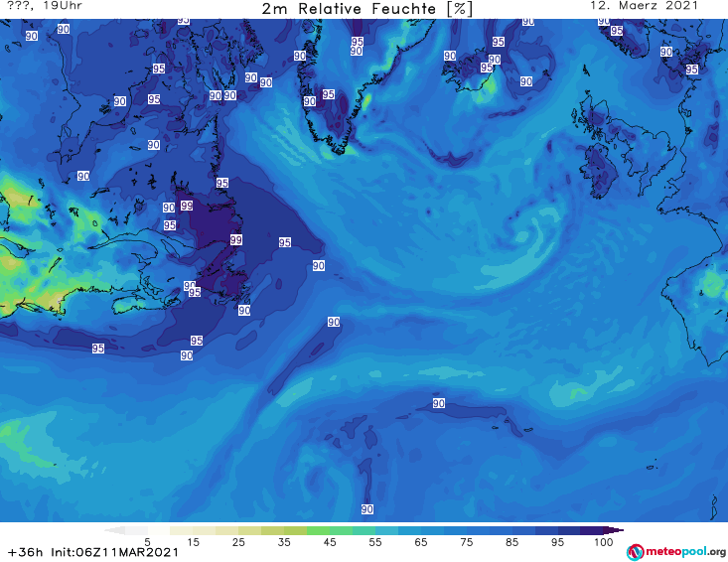The image size is (728, 562).
Task: Click the legend value '45'
Action: pyautogui.click(x=330, y=542)
